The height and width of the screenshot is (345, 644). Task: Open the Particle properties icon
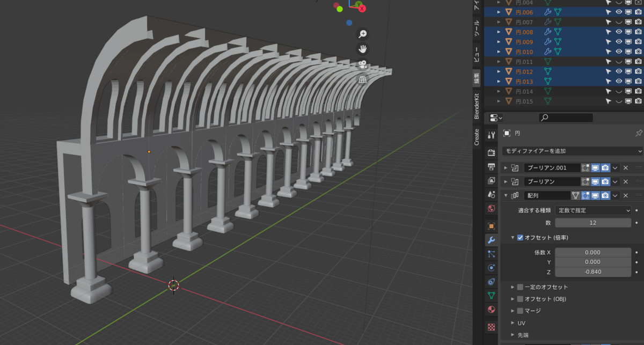tap(491, 254)
